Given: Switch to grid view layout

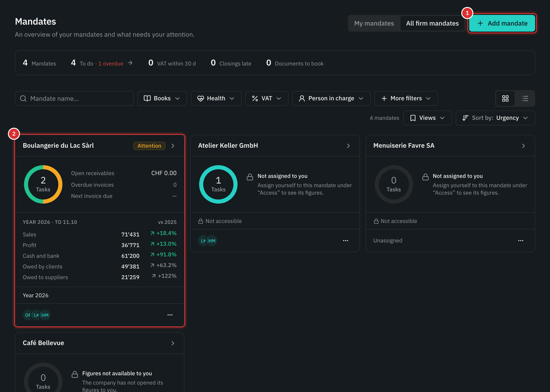Looking at the screenshot, I should pos(505,98).
